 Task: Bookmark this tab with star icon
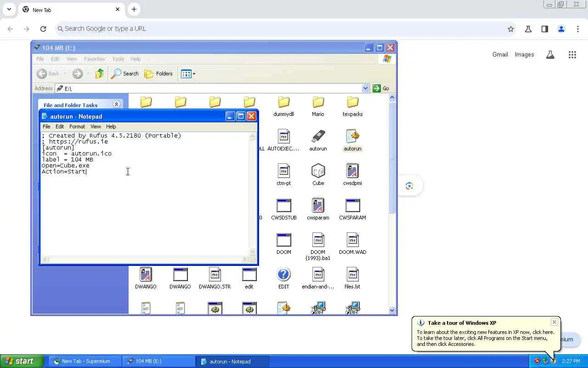click(x=511, y=29)
